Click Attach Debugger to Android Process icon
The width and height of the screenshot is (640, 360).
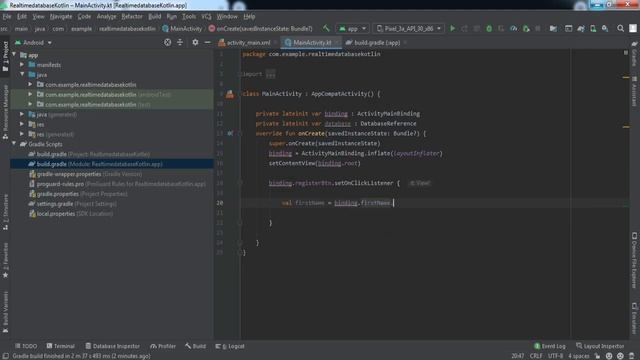coord(526,29)
